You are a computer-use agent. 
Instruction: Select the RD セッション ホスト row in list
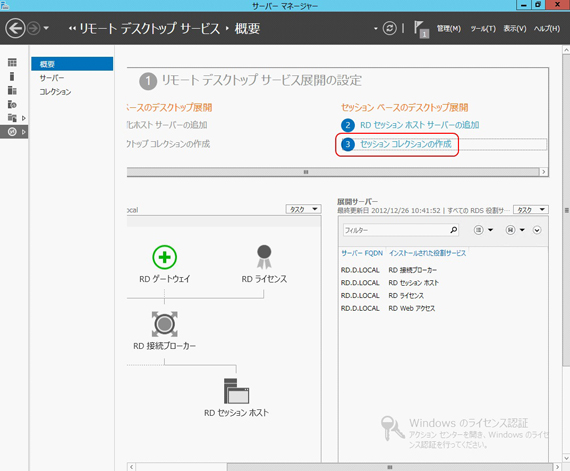point(443,283)
